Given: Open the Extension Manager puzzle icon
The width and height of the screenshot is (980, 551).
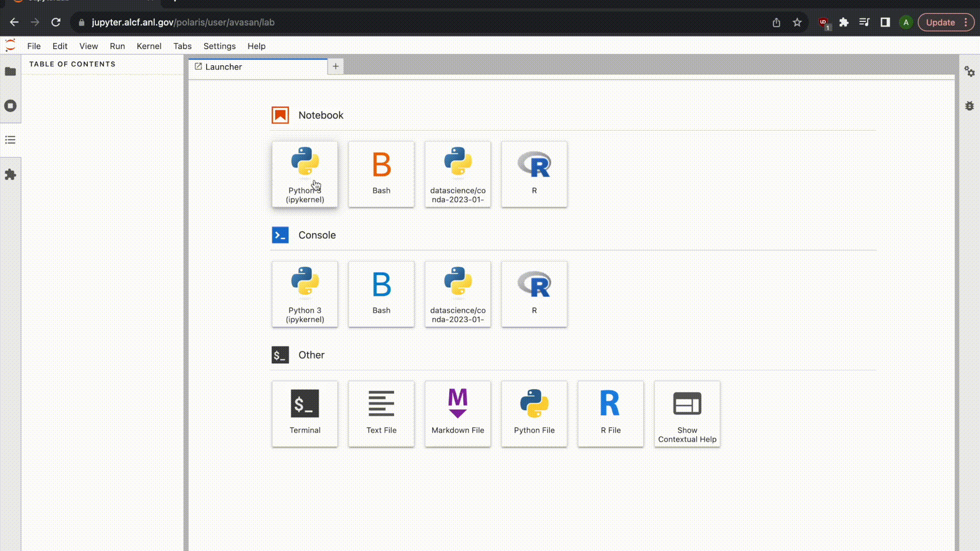Looking at the screenshot, I should click(10, 174).
